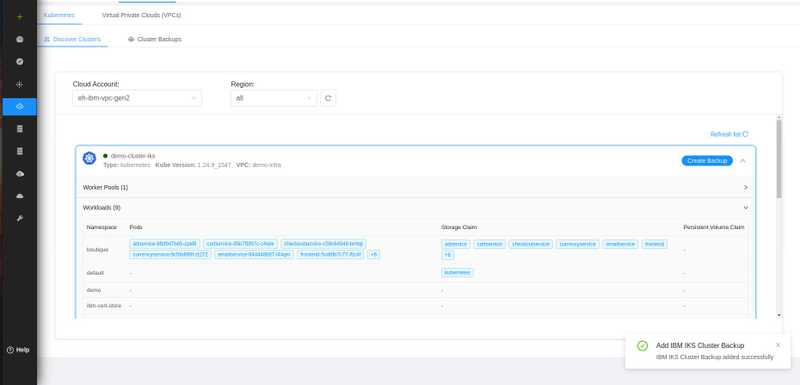Dismiss the IKS Cluster Backup notification

point(778,345)
